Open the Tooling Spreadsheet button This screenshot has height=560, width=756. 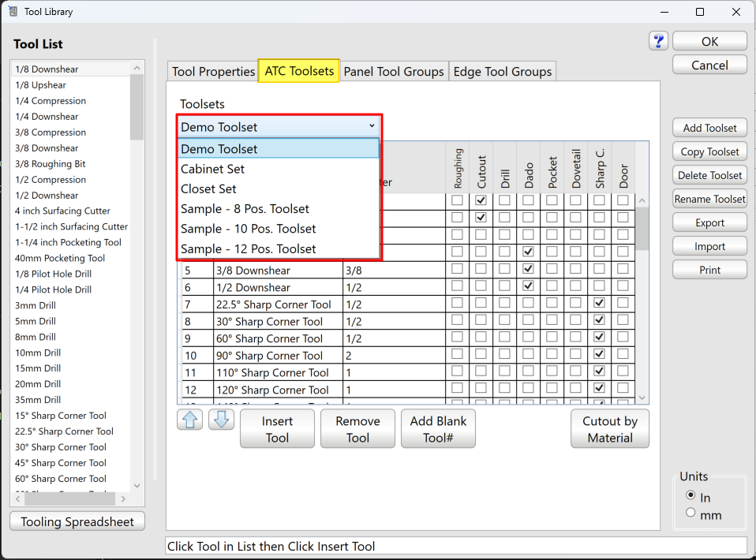click(77, 521)
